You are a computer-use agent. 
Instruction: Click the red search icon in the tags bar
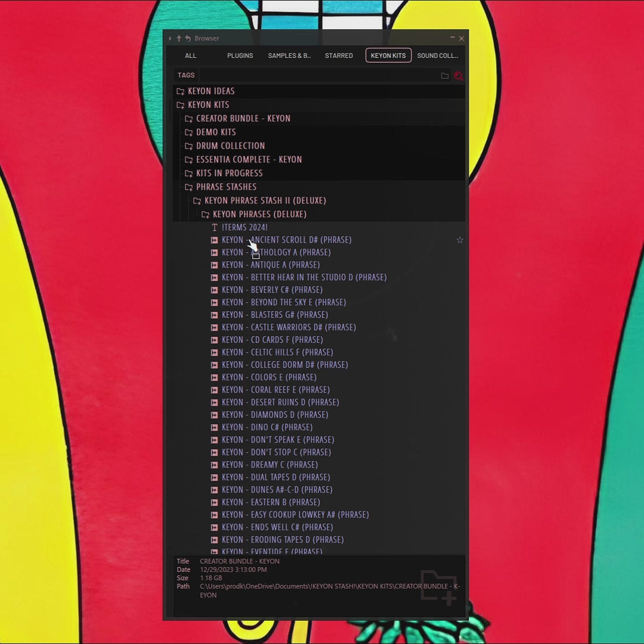point(458,76)
